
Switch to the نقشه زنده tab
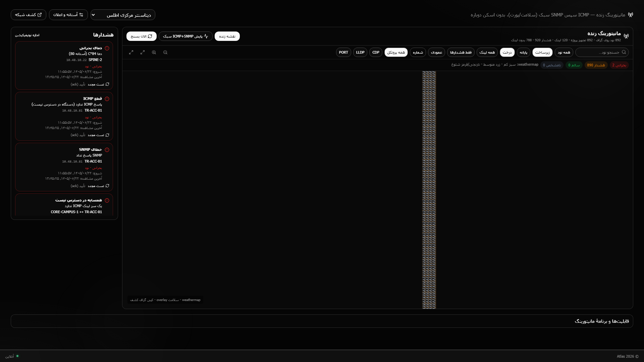(227, 36)
